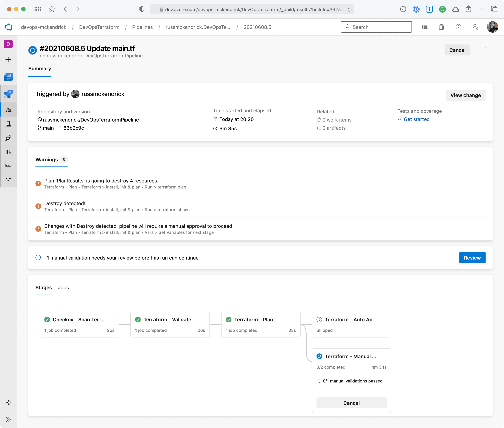Image resolution: width=504 pixels, height=428 pixels.
Task: Open Boards from the left sidebar
Action: point(8,77)
